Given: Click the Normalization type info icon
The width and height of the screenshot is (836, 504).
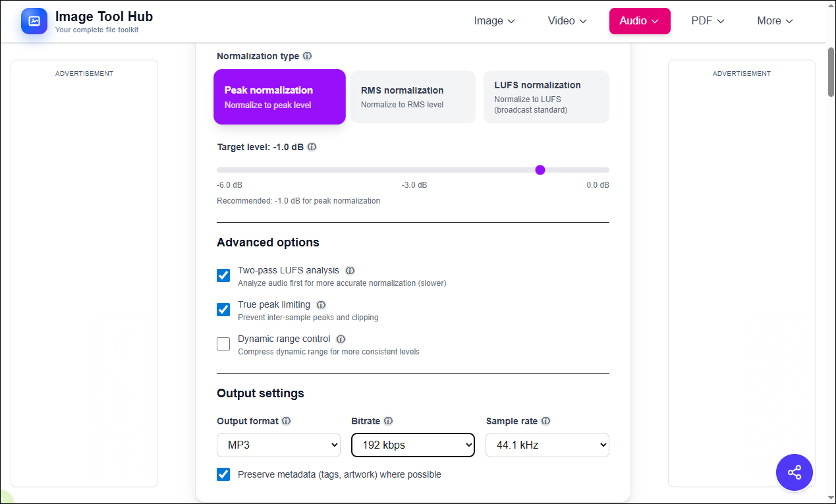Looking at the screenshot, I should 307,56.
